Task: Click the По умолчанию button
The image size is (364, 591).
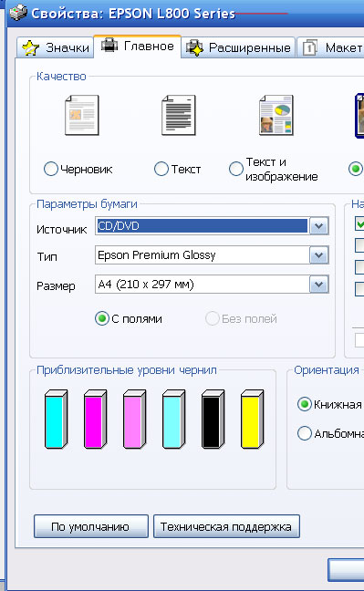Action: [91, 526]
